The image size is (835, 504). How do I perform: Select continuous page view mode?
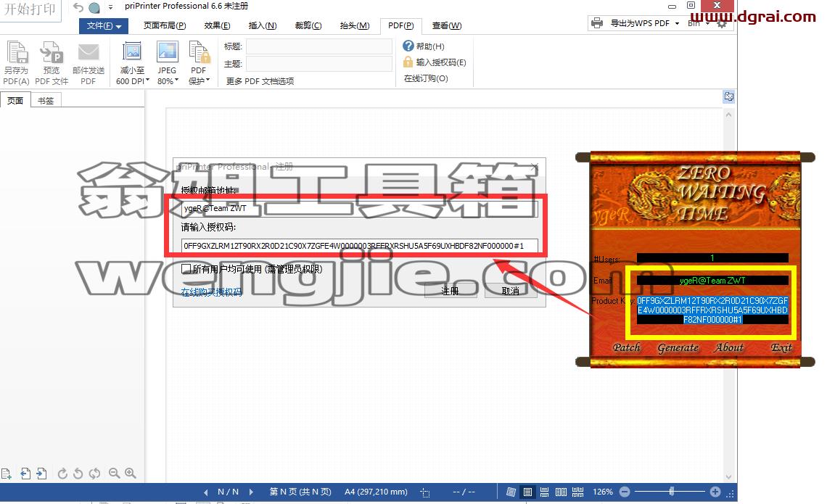544,492
